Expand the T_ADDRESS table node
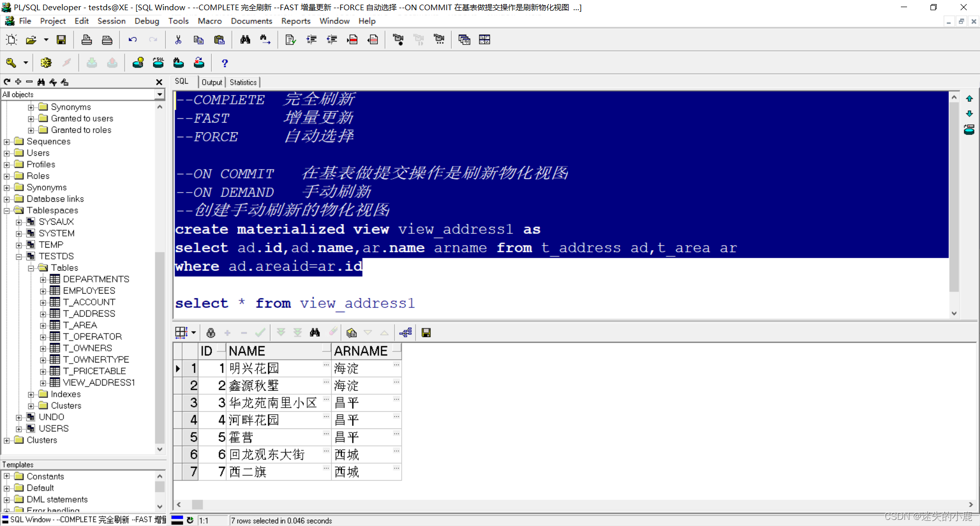 click(x=43, y=314)
